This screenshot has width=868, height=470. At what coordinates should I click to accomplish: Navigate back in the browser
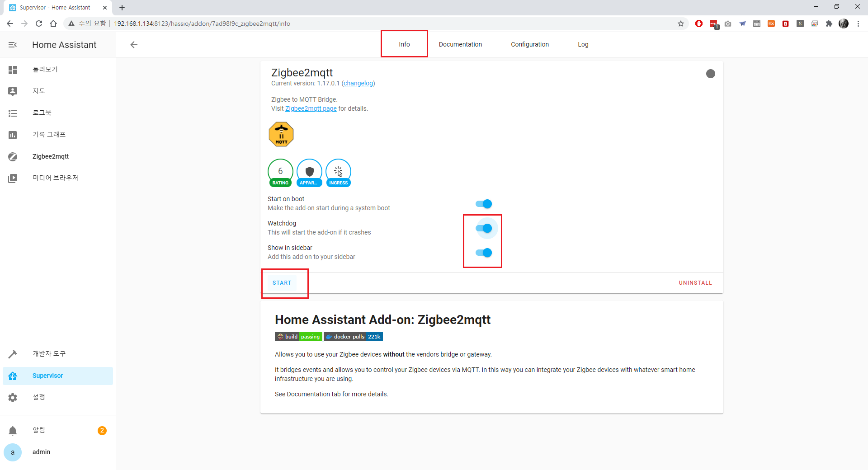pos(10,23)
